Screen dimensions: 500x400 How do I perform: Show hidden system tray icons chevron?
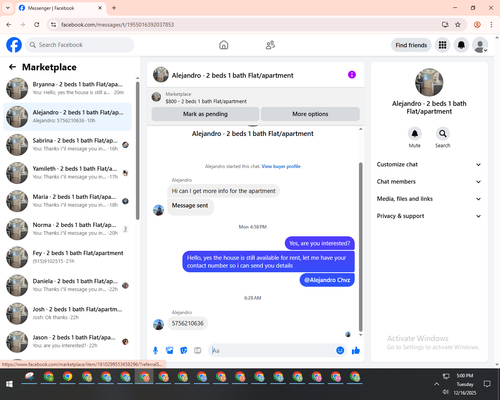436,384
